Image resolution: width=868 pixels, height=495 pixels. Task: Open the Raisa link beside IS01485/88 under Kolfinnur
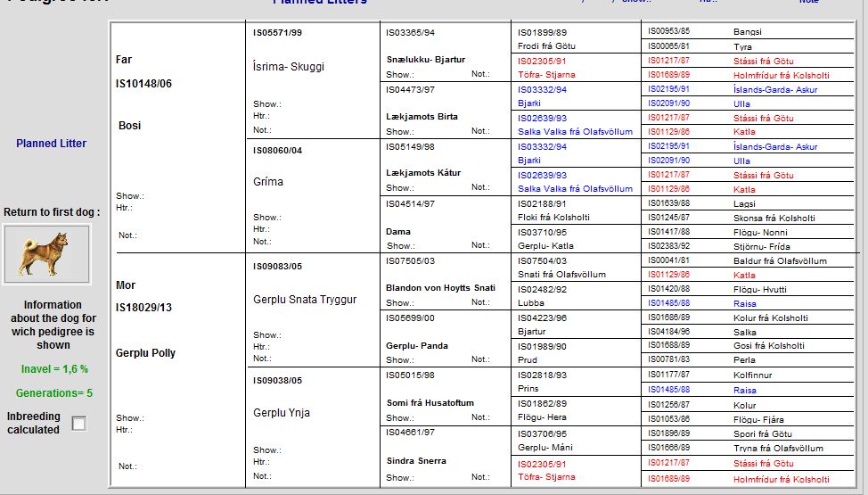[744, 391]
